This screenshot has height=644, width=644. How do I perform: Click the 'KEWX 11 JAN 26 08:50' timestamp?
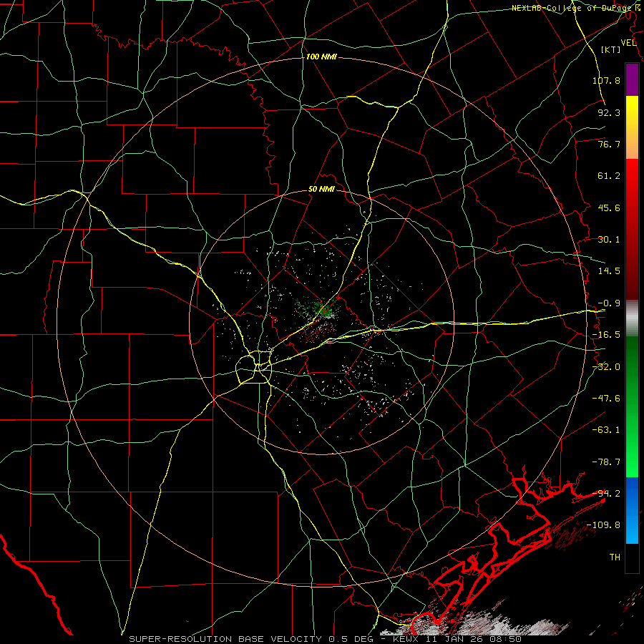[x=457, y=639]
